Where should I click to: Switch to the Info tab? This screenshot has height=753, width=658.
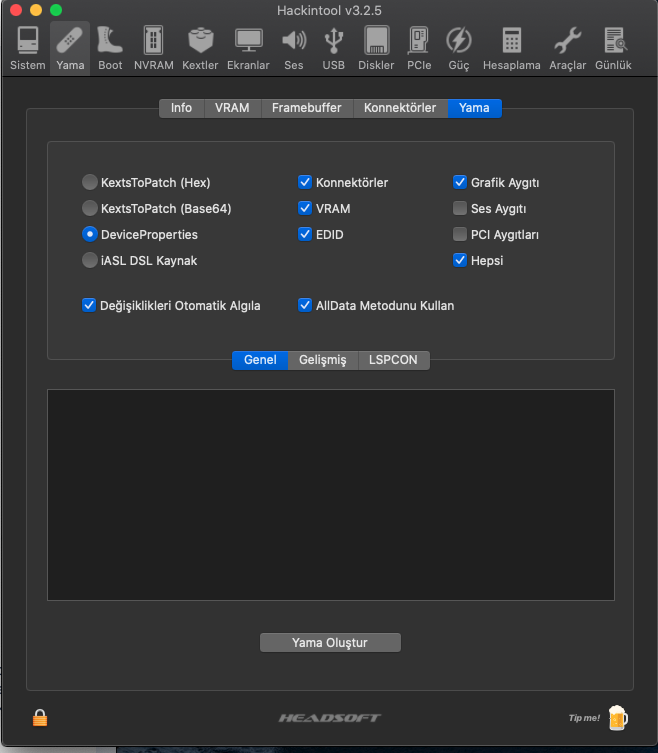[182, 108]
